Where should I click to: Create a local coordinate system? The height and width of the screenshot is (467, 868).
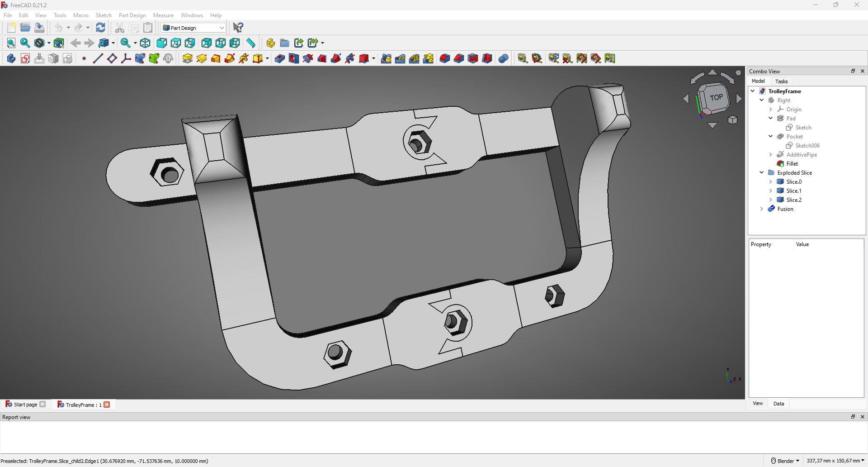click(126, 58)
